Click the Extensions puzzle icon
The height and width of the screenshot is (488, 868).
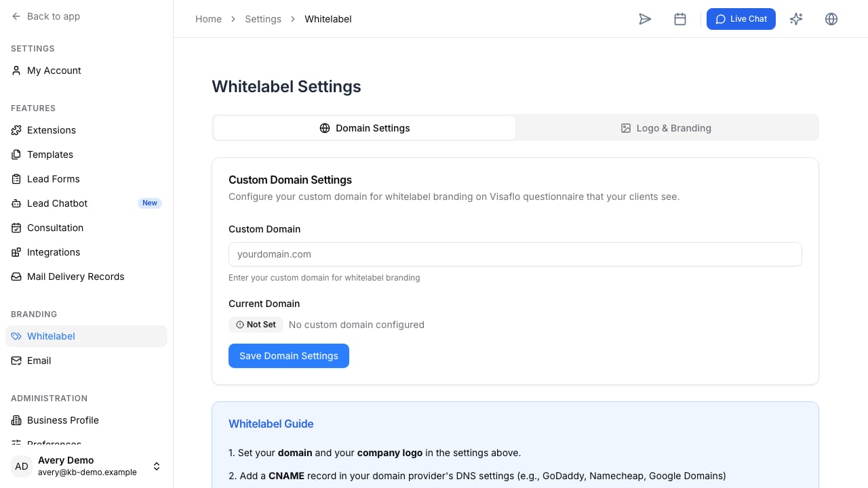pos(16,130)
